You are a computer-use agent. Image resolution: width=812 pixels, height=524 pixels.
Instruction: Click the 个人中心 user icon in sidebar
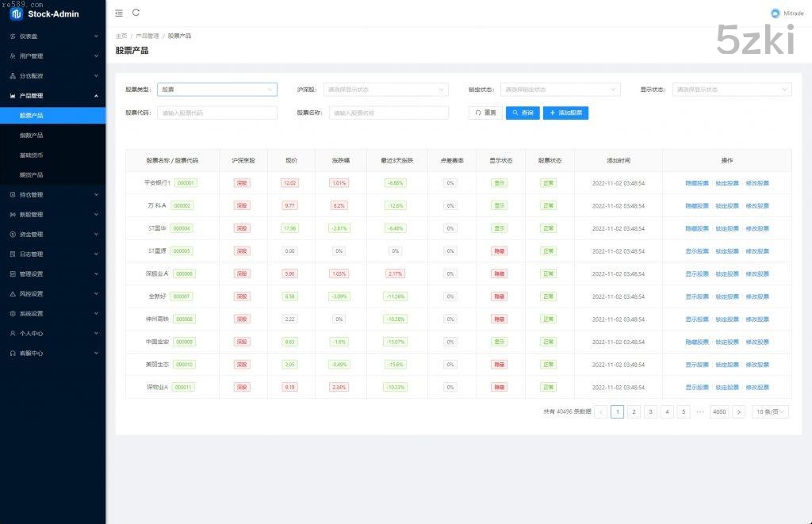pos(13,334)
